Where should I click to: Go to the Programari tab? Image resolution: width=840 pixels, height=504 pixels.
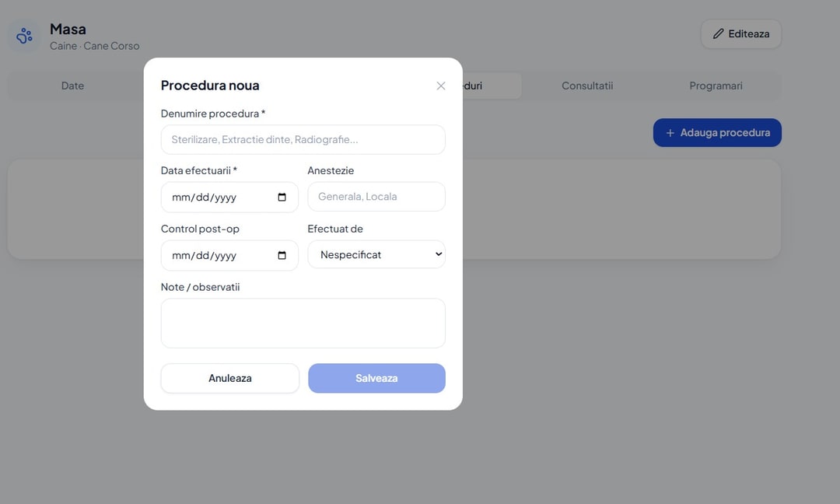(716, 86)
